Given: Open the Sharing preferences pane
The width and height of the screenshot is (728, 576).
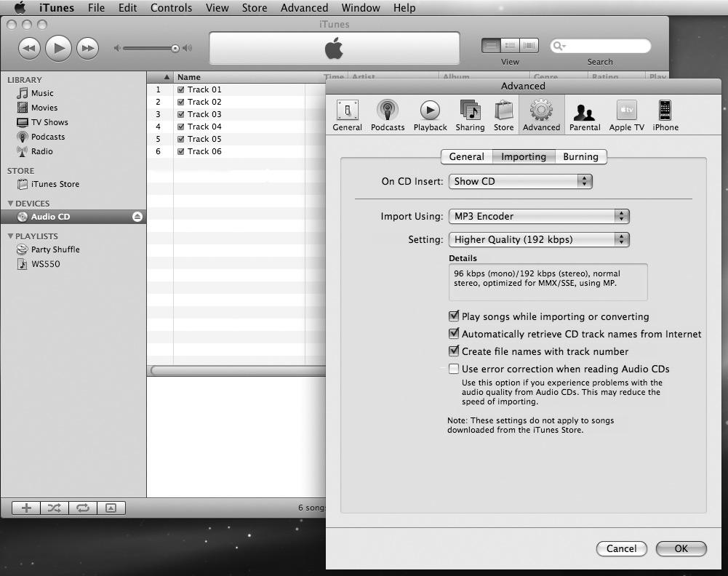Looking at the screenshot, I should (470, 115).
